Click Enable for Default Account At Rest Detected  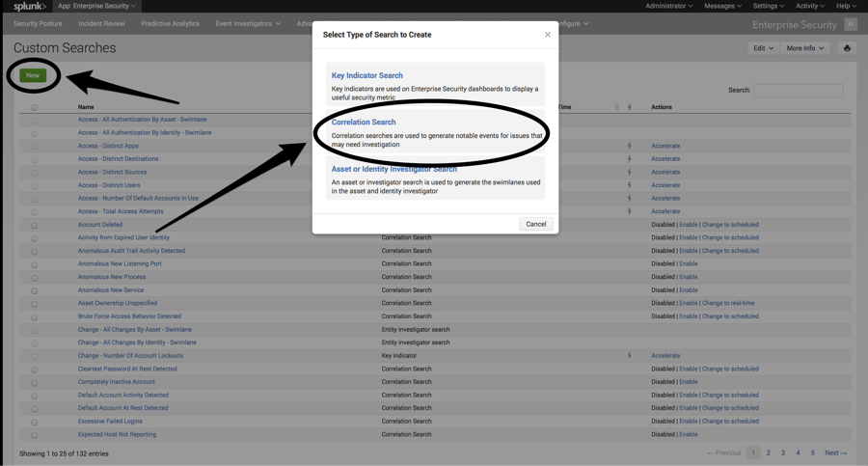coord(688,408)
